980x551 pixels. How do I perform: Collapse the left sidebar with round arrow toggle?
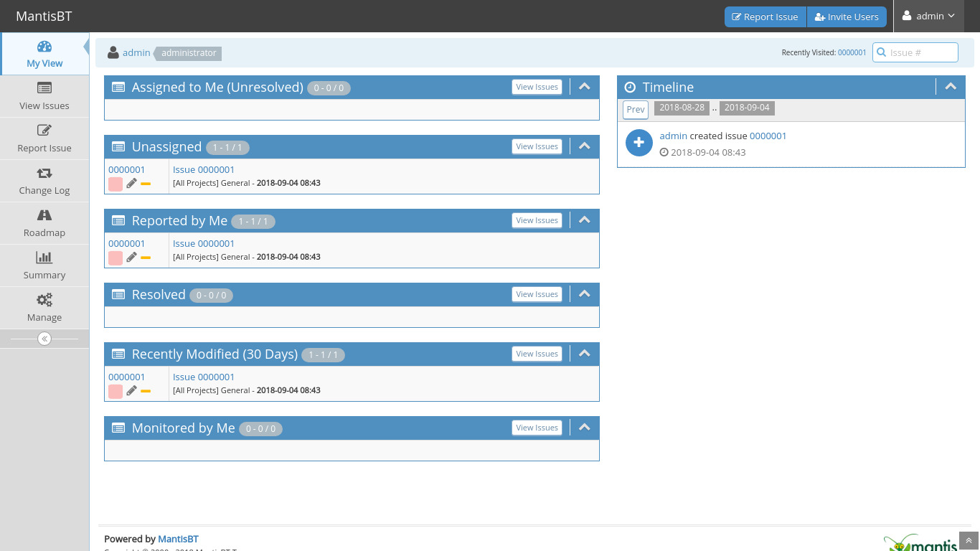[44, 339]
